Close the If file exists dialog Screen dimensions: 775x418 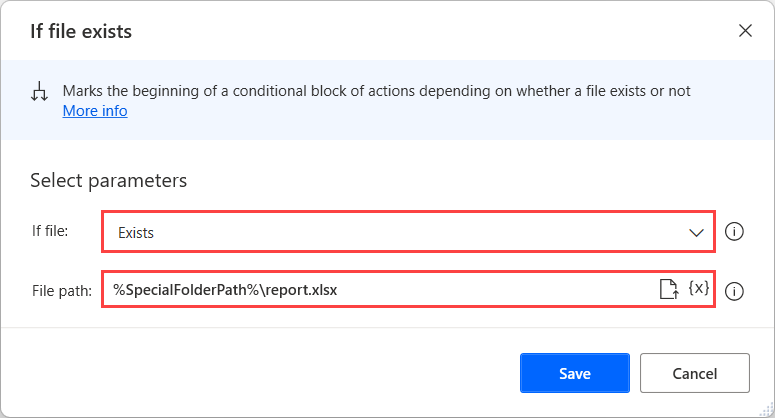[x=745, y=31]
